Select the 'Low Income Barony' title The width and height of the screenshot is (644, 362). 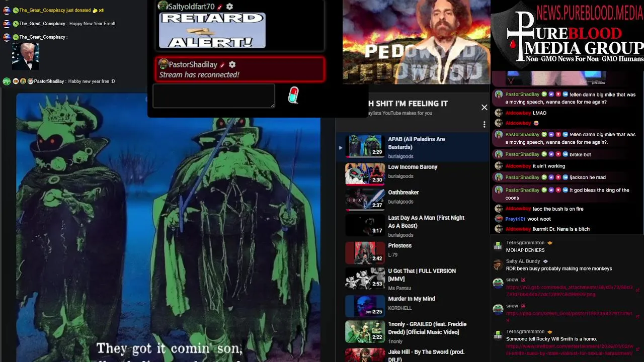[413, 167]
